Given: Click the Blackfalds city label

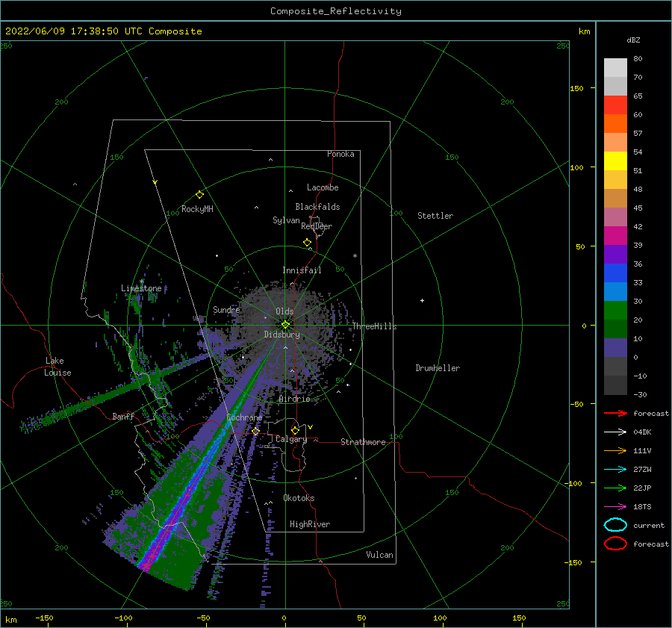Looking at the screenshot, I should (x=317, y=207).
